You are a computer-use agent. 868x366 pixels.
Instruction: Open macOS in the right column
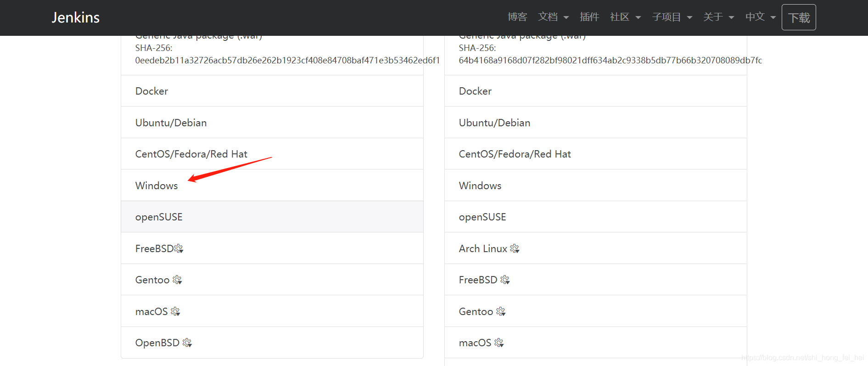pos(596,343)
